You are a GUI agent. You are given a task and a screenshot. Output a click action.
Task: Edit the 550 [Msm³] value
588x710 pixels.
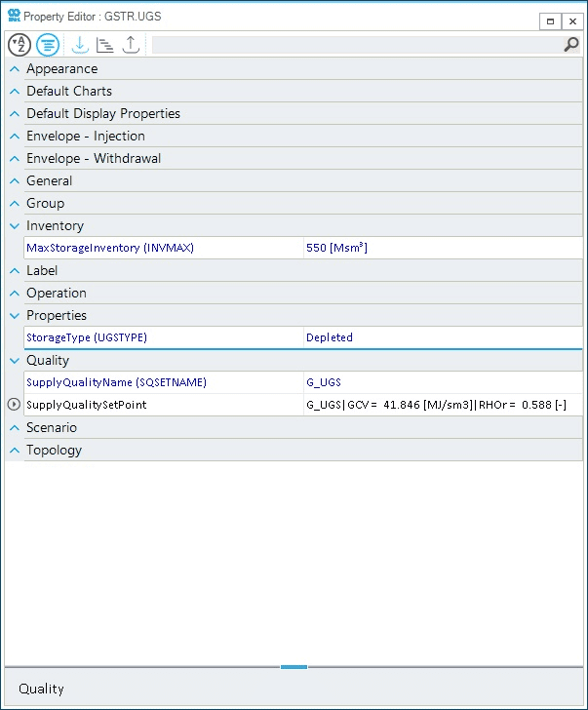[336, 248]
